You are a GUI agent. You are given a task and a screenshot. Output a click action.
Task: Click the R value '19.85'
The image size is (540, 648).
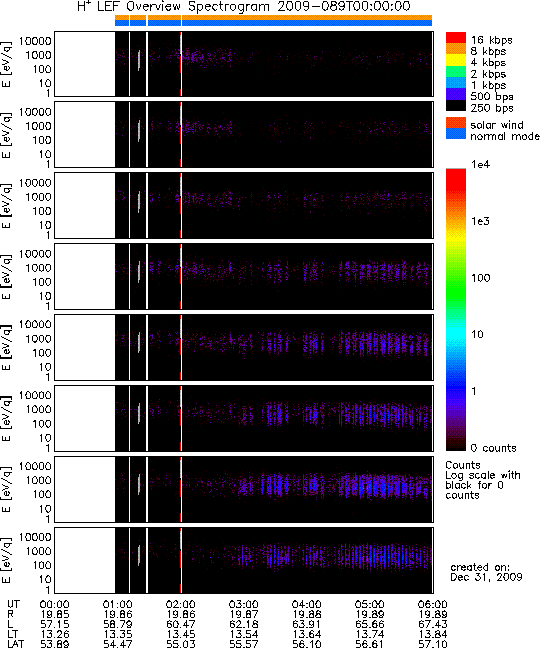[55, 614]
